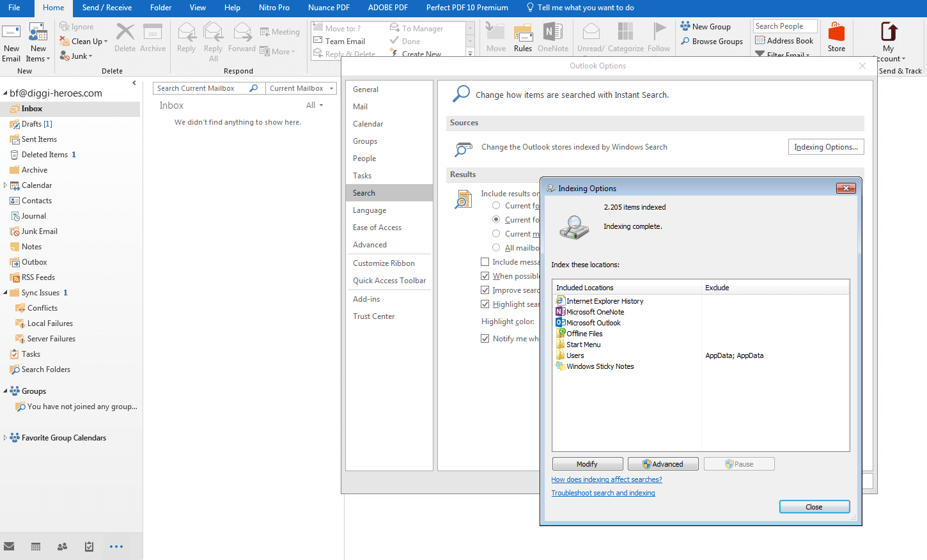Image resolution: width=927 pixels, height=560 pixels.
Task: Click the Indexing Options button
Action: click(x=825, y=146)
